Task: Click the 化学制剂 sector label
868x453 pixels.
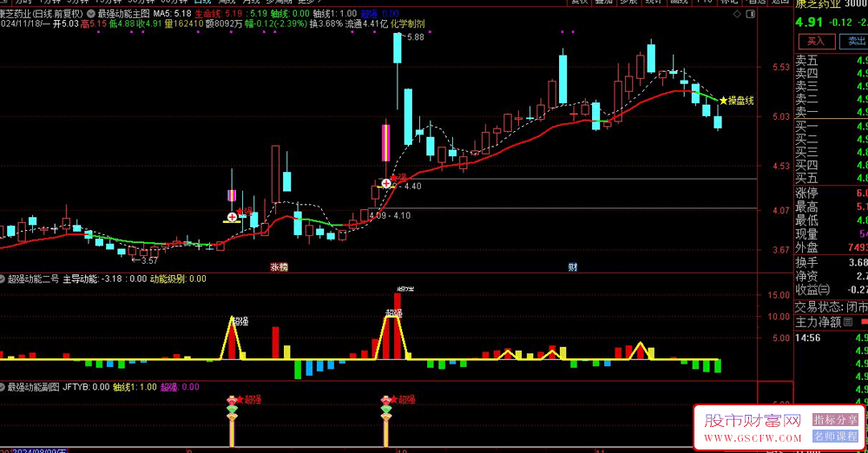Action: click(x=408, y=23)
